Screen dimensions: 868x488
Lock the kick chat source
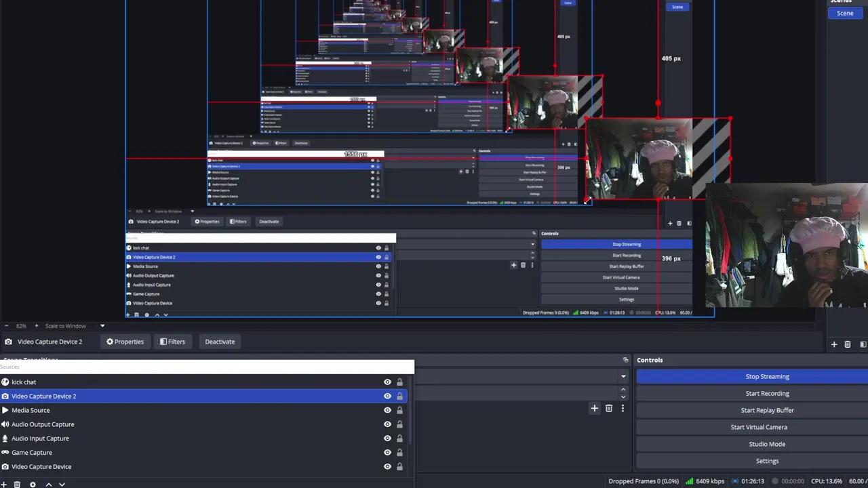399,382
